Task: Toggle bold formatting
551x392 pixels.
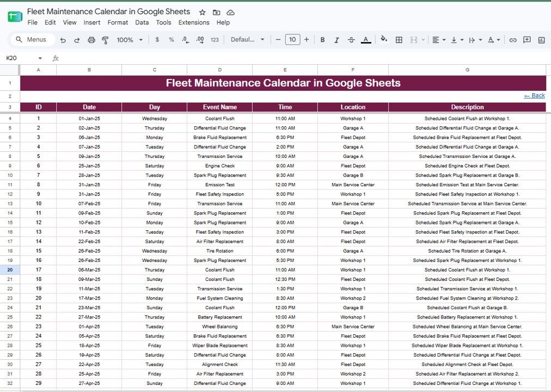Action: pyautogui.click(x=322, y=40)
